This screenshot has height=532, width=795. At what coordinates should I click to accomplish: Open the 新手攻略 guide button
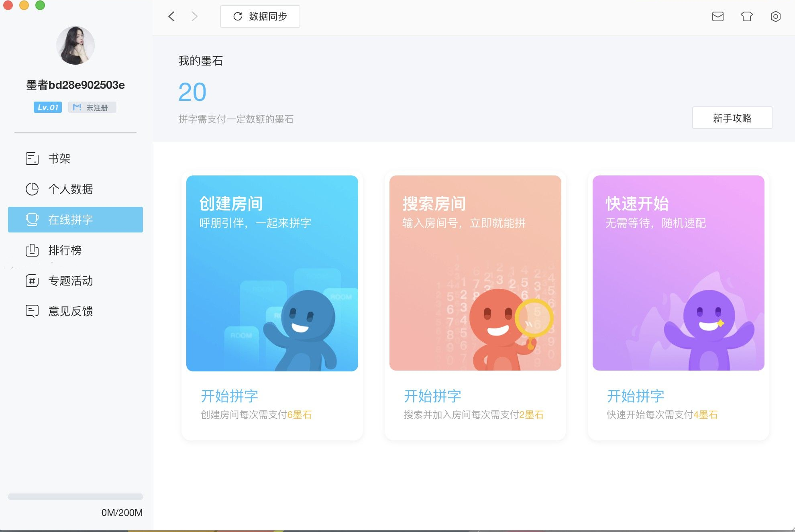click(732, 118)
